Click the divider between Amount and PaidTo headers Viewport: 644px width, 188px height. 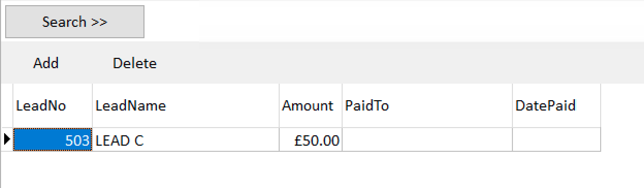click(342, 106)
